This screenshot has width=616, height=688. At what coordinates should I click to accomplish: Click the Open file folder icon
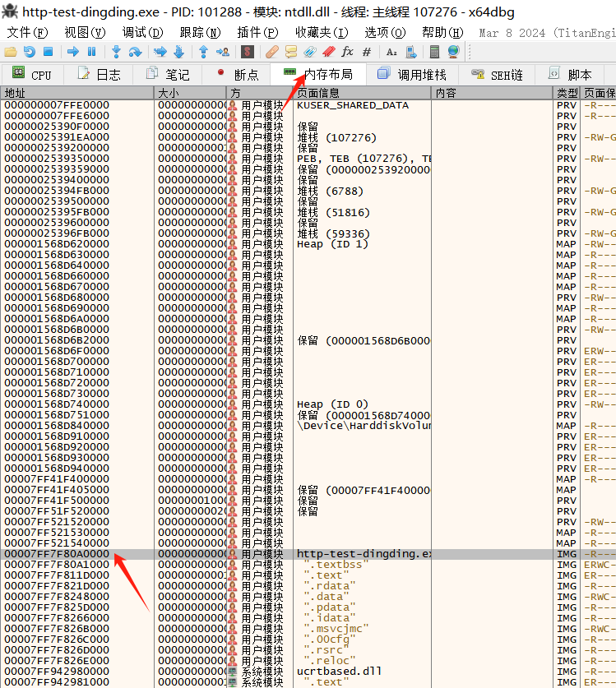click(11, 52)
